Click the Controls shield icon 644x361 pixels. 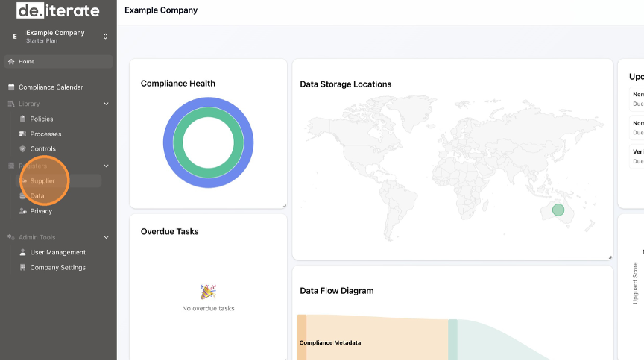click(x=22, y=149)
